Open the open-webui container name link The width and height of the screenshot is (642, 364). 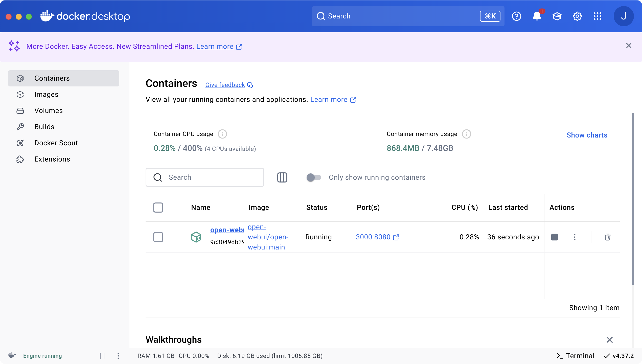(x=227, y=230)
